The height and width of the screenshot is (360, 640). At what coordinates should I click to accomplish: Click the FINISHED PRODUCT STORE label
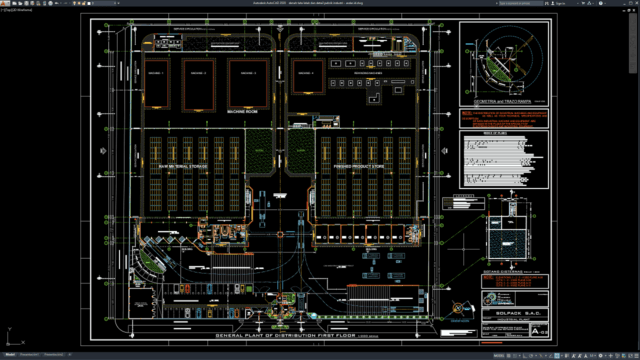point(359,167)
